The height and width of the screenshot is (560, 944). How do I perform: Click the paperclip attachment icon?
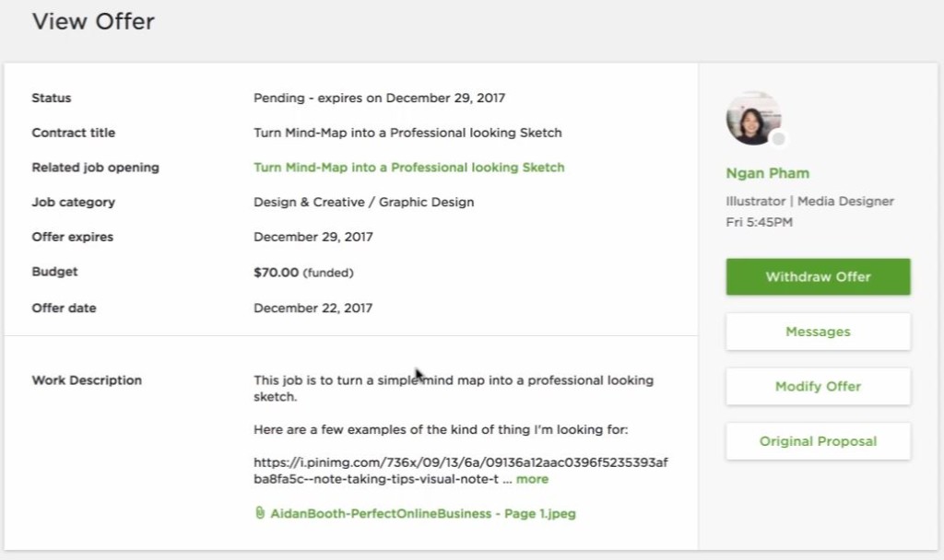point(259,512)
